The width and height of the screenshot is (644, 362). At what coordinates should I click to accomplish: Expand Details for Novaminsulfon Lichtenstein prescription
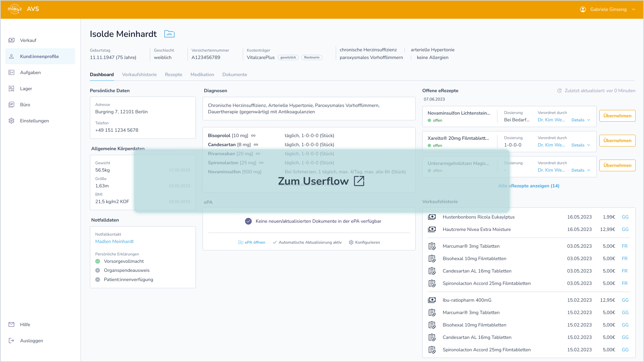point(581,120)
